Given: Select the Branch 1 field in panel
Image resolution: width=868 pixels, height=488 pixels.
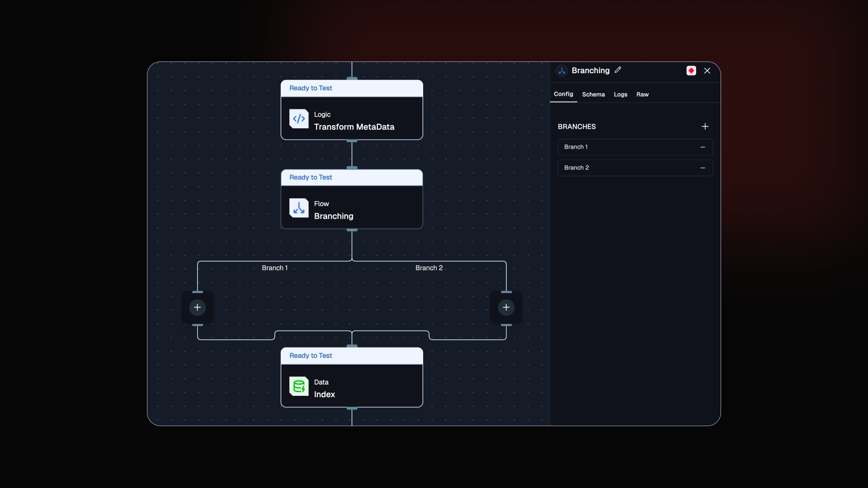Looking at the screenshot, I should pyautogui.click(x=635, y=147).
